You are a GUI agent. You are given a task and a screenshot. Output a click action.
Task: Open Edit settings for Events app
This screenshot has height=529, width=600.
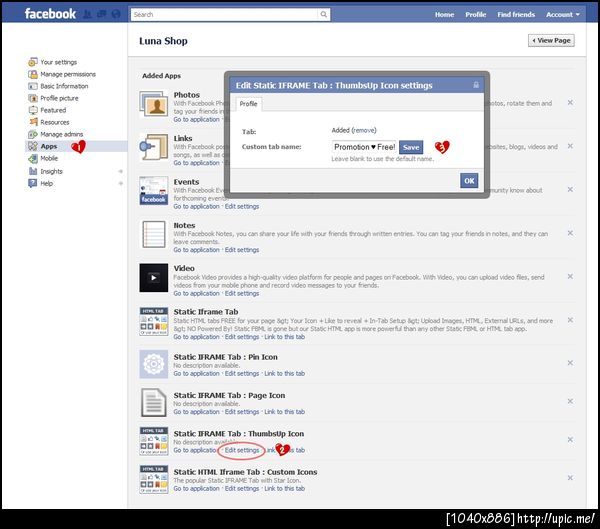[x=242, y=206]
